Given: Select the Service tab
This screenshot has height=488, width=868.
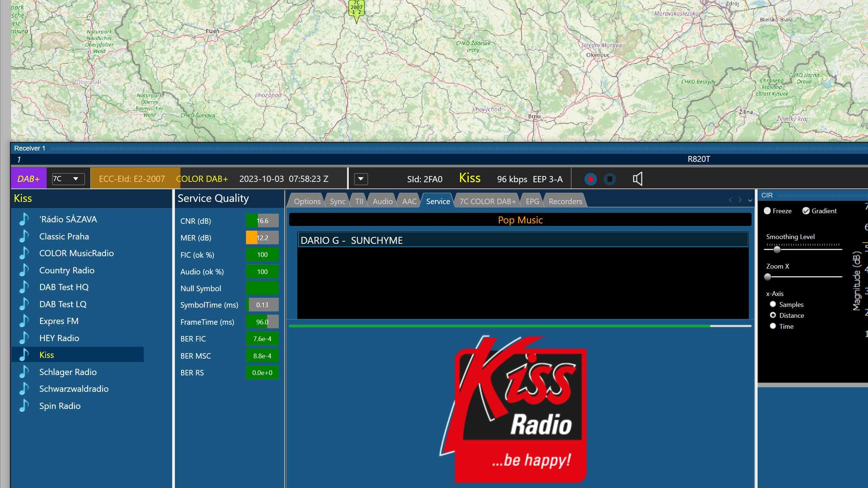Looking at the screenshot, I should pos(438,201).
